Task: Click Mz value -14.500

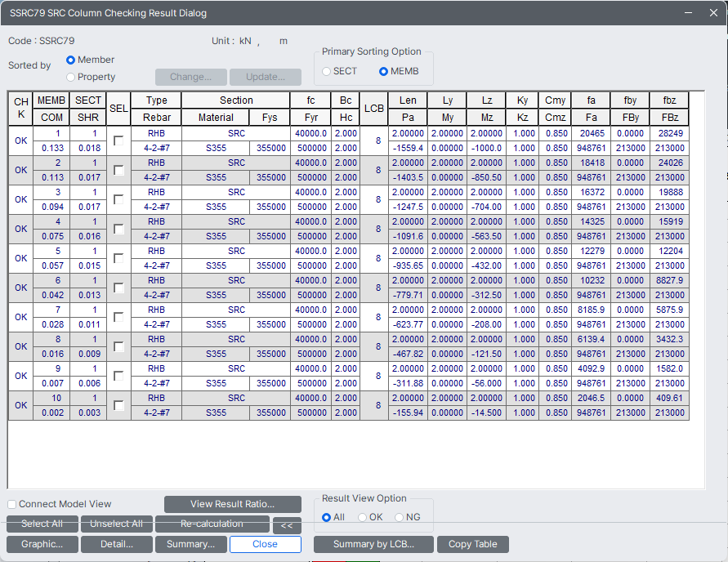Action: [486, 413]
